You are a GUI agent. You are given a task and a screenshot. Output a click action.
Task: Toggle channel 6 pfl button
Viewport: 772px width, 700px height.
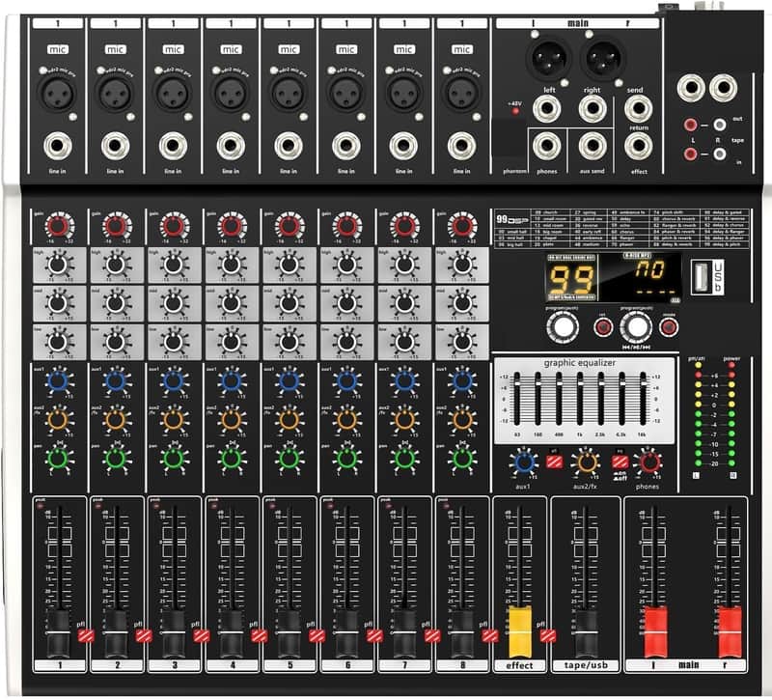tap(374, 636)
